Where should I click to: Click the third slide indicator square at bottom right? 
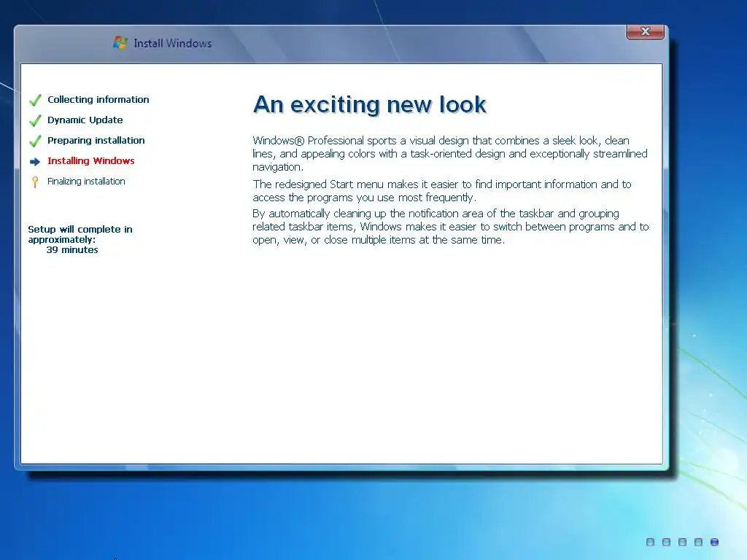coord(682,542)
